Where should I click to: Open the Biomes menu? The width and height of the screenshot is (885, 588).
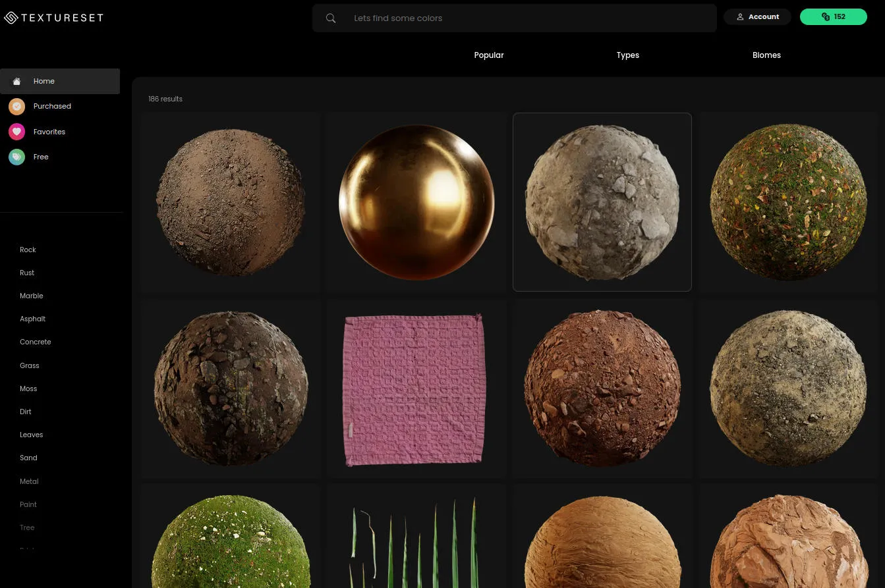click(x=766, y=55)
